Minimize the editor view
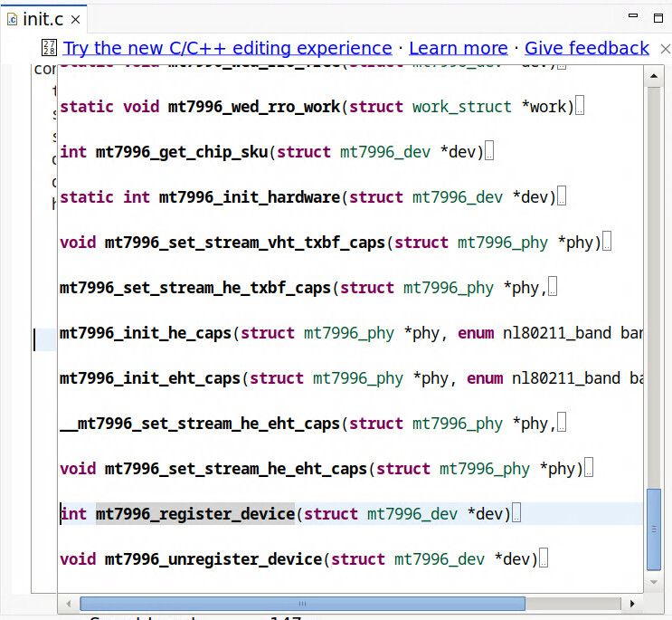The width and height of the screenshot is (672, 620). [x=632, y=16]
